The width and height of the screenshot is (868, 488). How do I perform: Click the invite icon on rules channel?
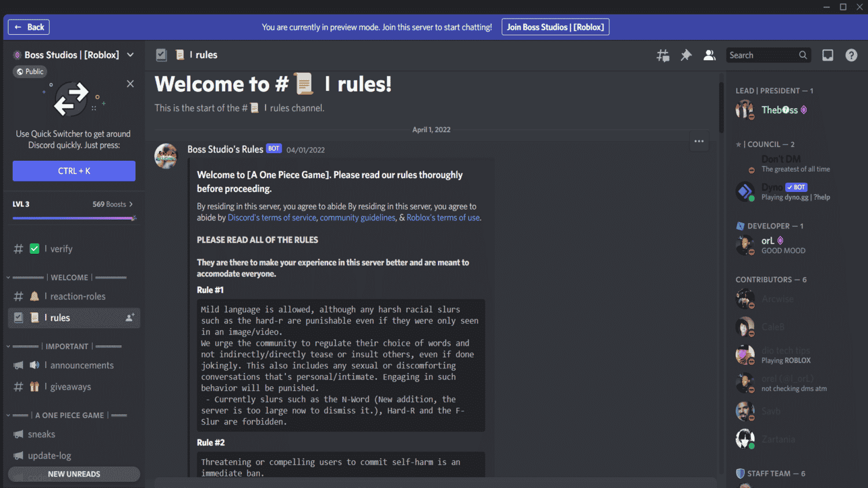tap(130, 317)
